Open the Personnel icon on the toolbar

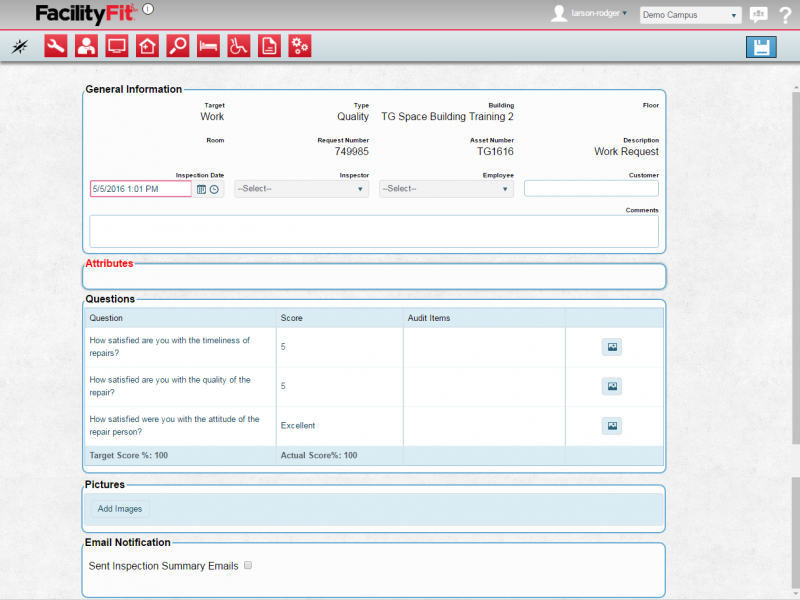[x=86, y=45]
